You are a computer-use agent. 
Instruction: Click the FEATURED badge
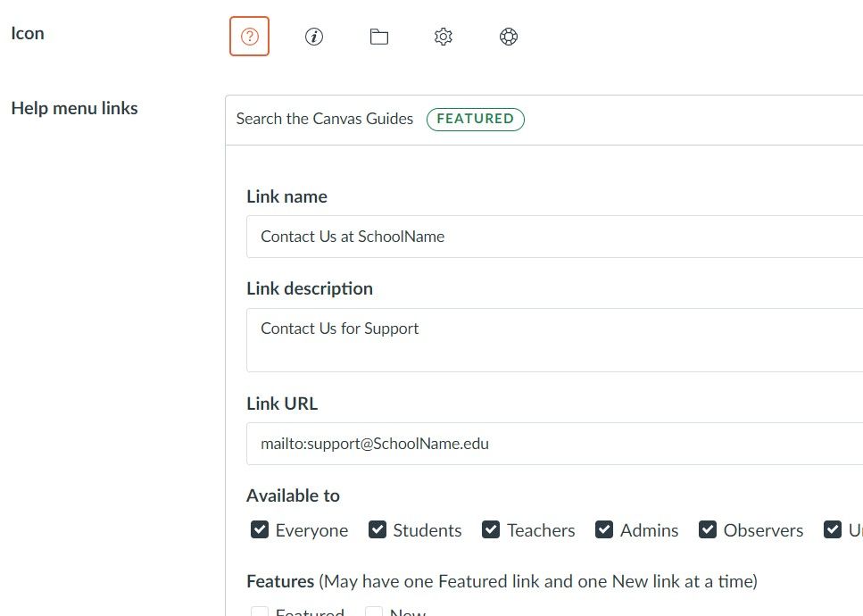pyautogui.click(x=476, y=120)
